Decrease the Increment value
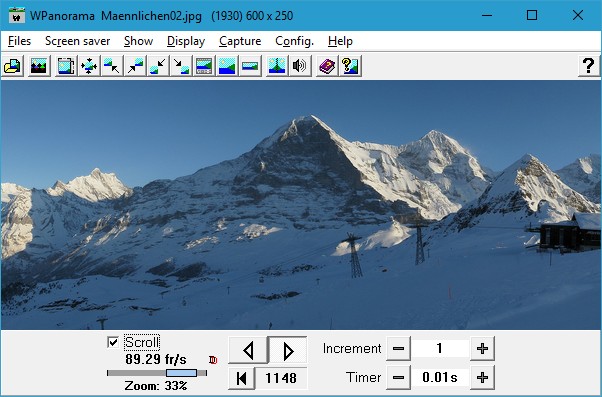602x397 pixels. [398, 349]
